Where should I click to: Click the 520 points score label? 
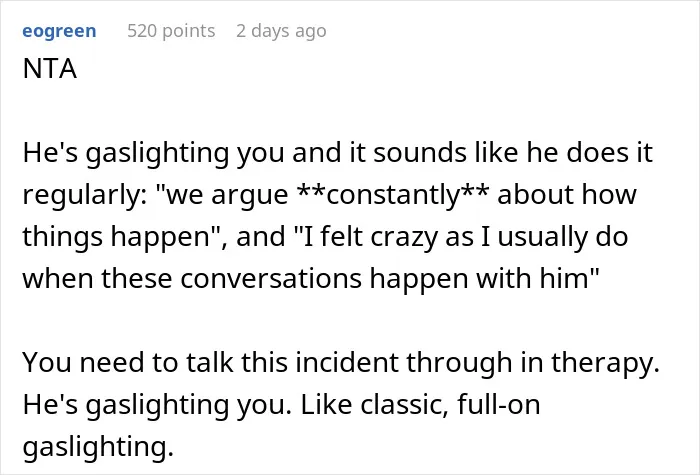[x=171, y=31]
